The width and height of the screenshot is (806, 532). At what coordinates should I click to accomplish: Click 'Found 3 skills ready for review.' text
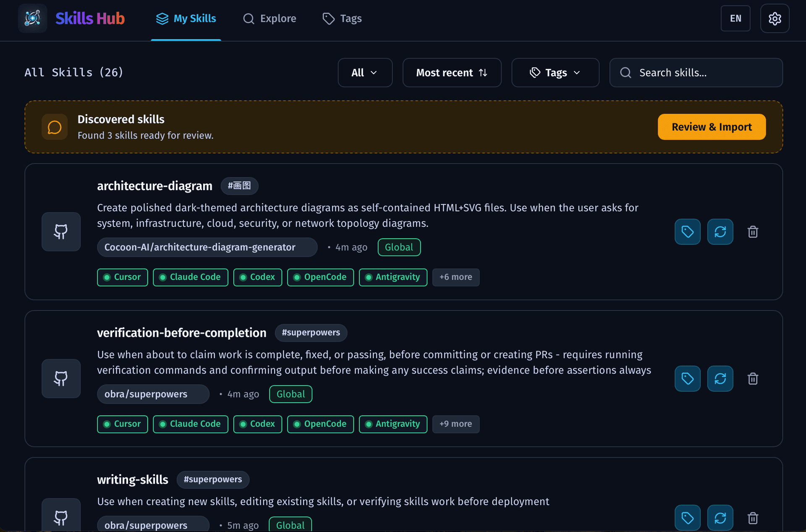pos(146,136)
